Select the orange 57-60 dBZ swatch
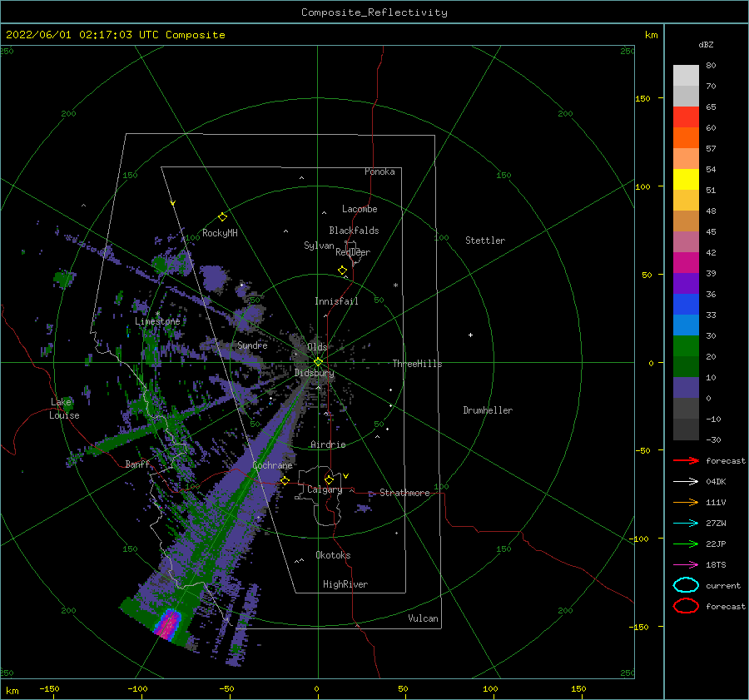 [x=686, y=138]
